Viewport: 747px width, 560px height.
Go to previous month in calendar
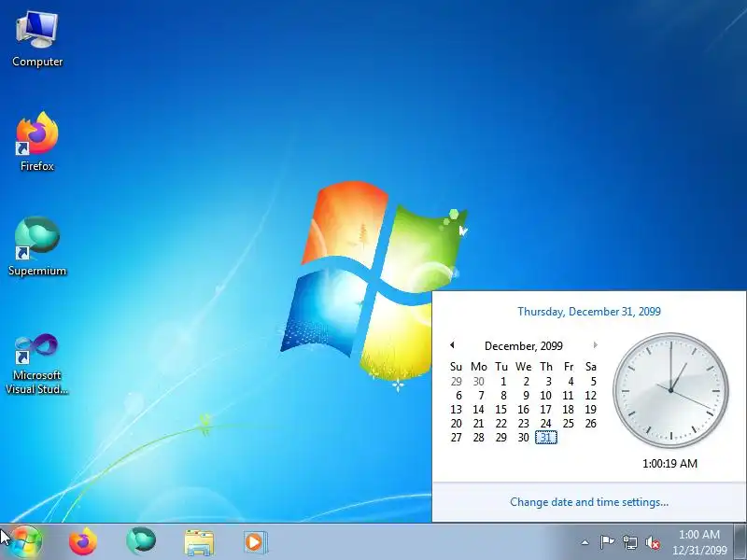click(452, 344)
